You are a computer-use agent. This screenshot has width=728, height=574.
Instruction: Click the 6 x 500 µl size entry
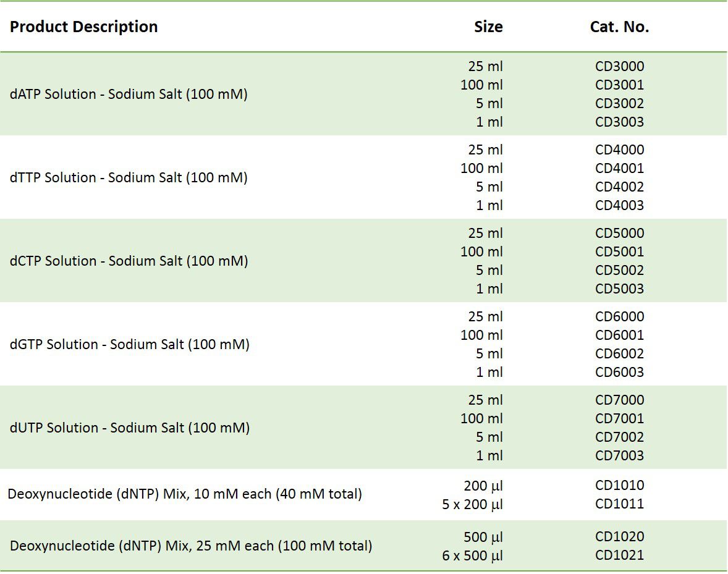click(472, 555)
